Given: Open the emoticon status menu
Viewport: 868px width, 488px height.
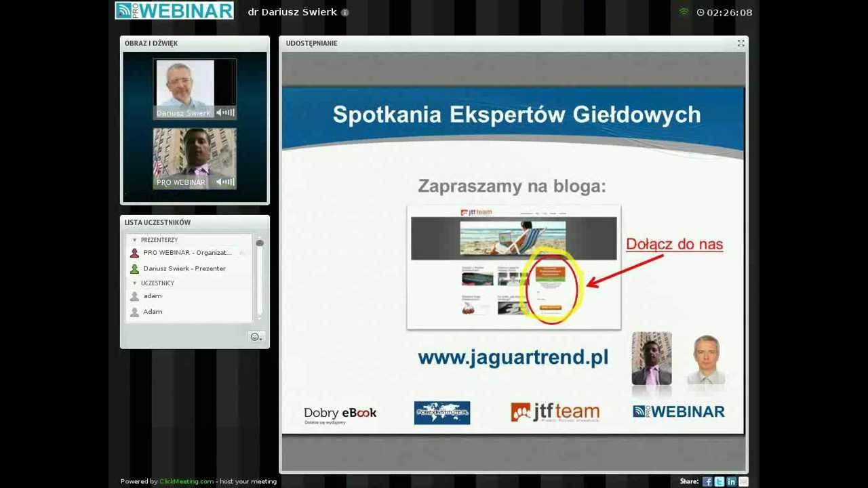Looking at the screenshot, I should tap(256, 337).
